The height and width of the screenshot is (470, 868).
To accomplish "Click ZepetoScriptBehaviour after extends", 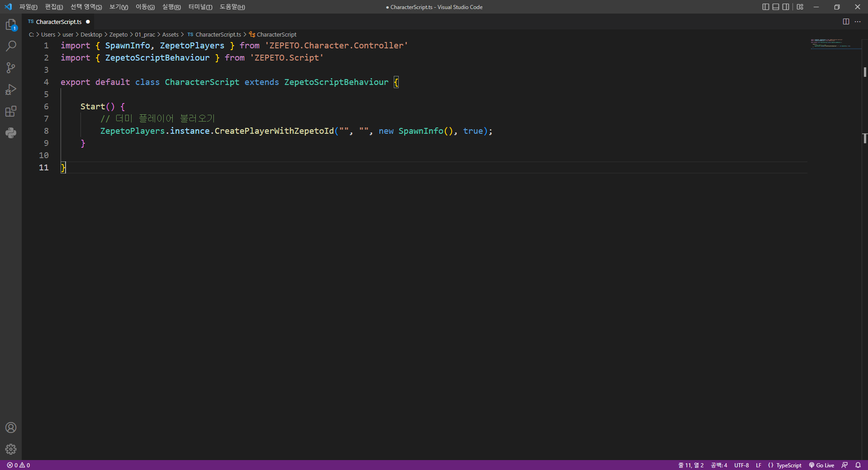I will coord(336,82).
